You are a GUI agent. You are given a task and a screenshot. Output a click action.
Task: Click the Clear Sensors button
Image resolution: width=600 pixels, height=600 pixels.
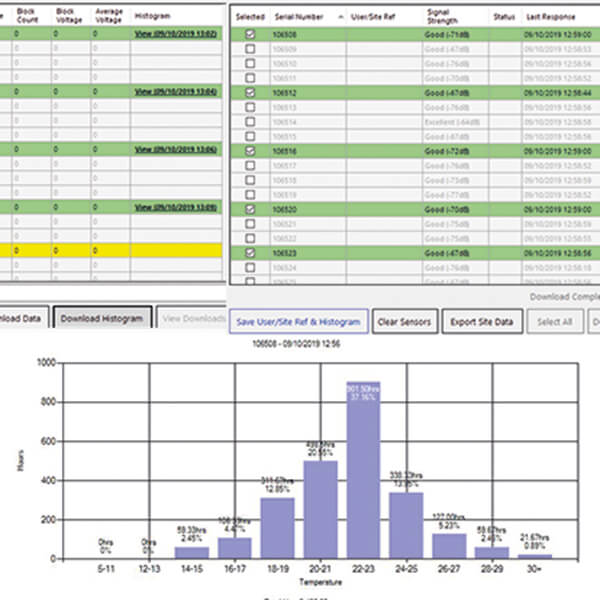click(x=404, y=322)
